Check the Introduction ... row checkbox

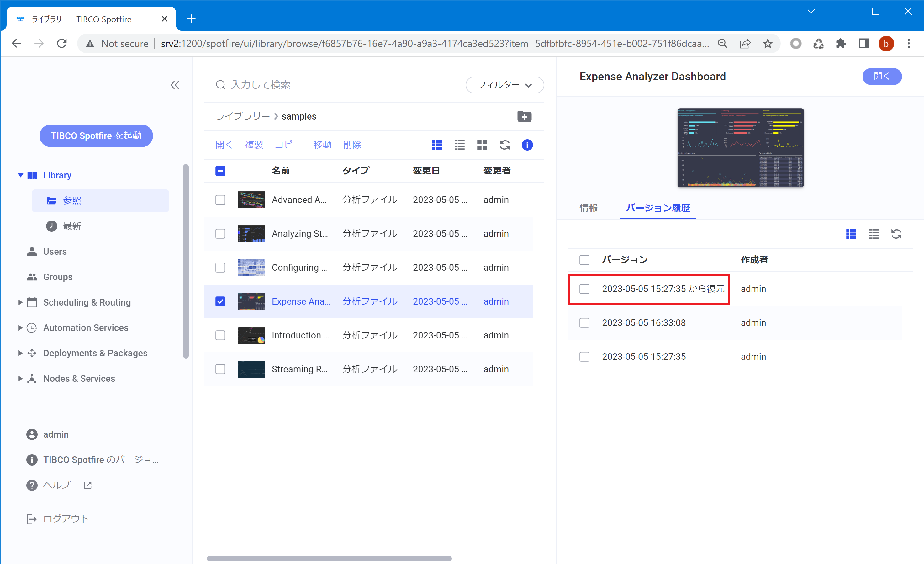pyautogui.click(x=220, y=335)
